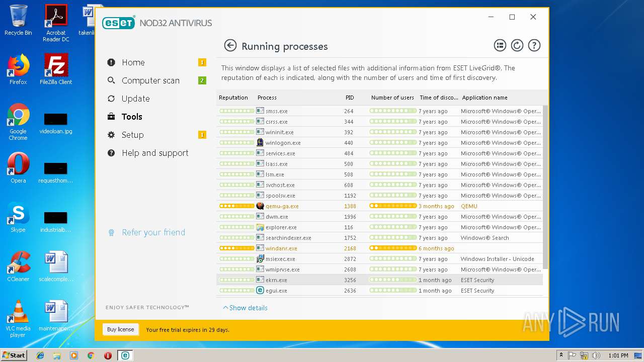The width and height of the screenshot is (644, 362).
Task: Open videoloan.jpg desktop file
Action: (x=56, y=123)
